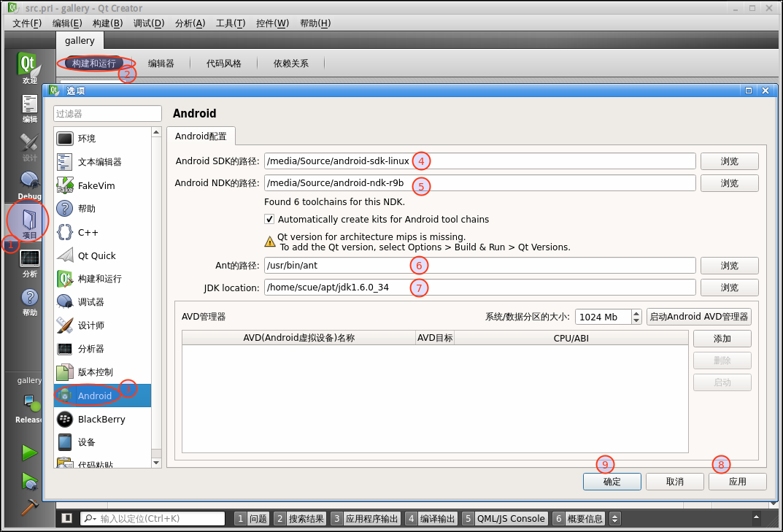
Task: Select Environment category in options list
Action: coord(102,139)
